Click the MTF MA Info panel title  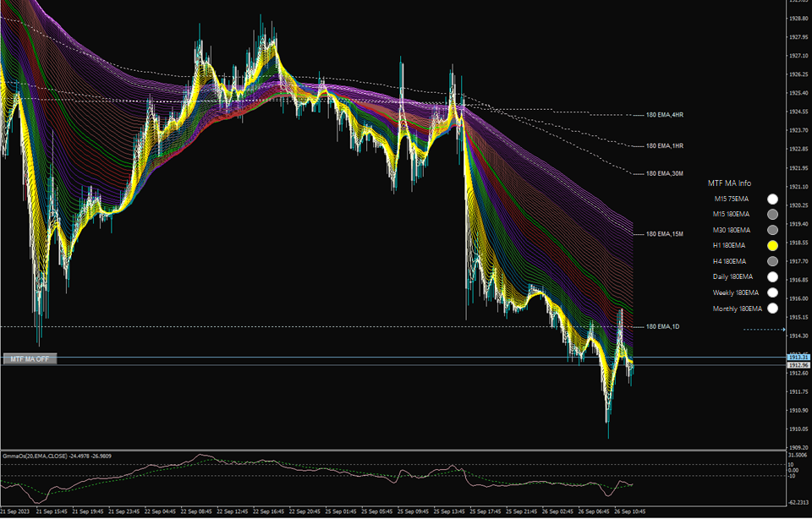pyautogui.click(x=729, y=183)
